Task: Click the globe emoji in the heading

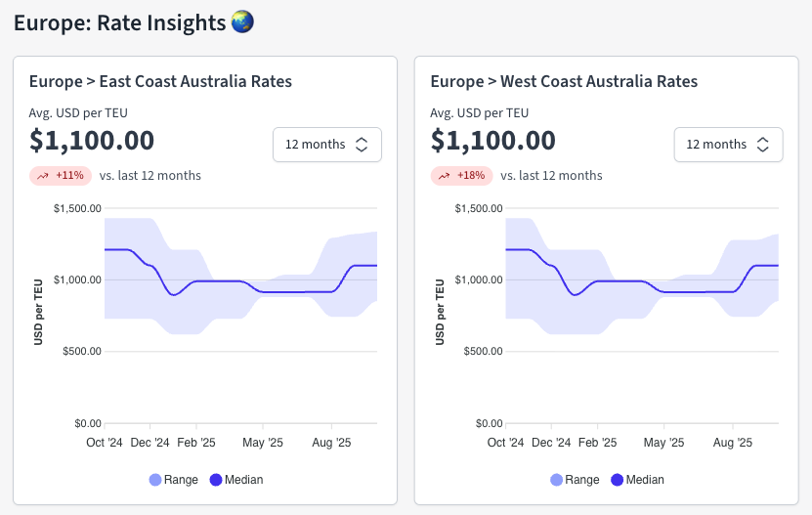Action: tap(242, 22)
